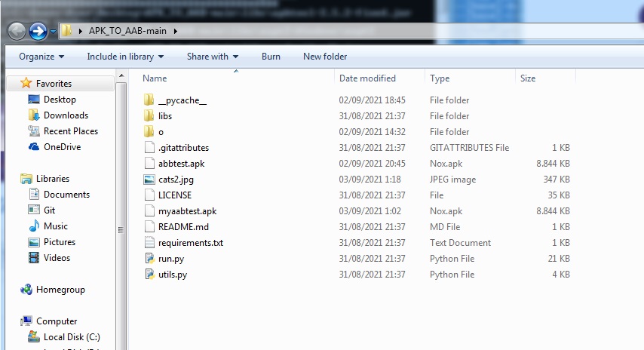Select the .gitattributes file icon

click(149, 148)
